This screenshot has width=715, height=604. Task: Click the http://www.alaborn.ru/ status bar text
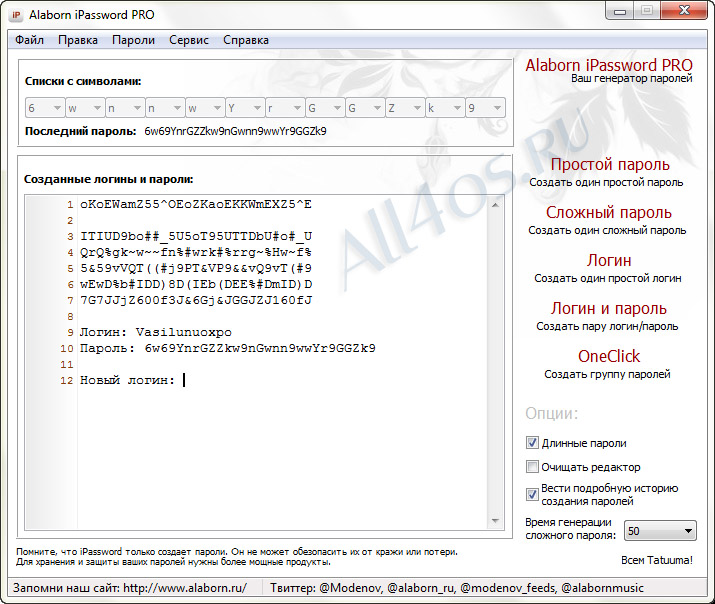point(185,588)
